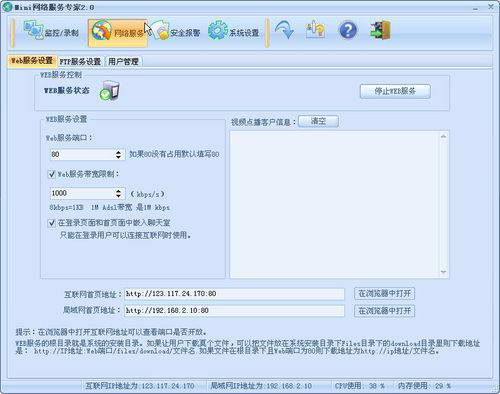Click the WEB服务状态 server icon
Image resolution: width=500 pixels, height=394 pixels.
click(109, 90)
